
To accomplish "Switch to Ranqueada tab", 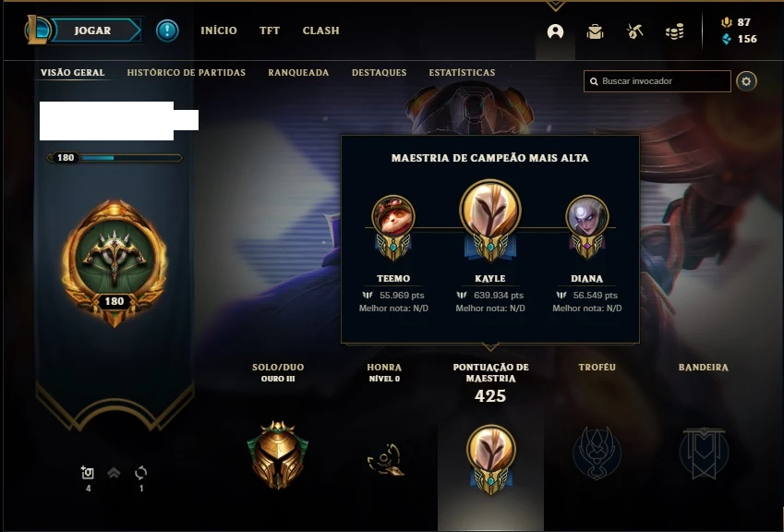I will (x=298, y=72).
